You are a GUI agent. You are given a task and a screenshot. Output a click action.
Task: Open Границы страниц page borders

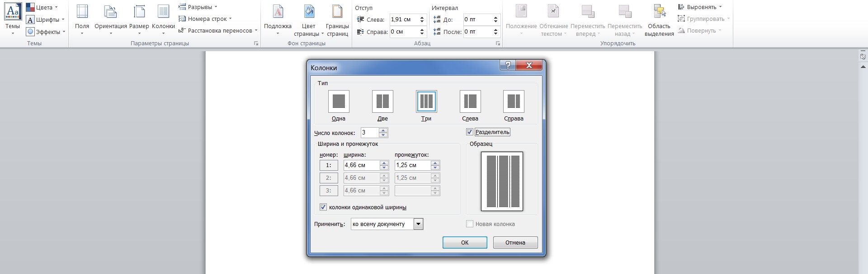pos(337,18)
